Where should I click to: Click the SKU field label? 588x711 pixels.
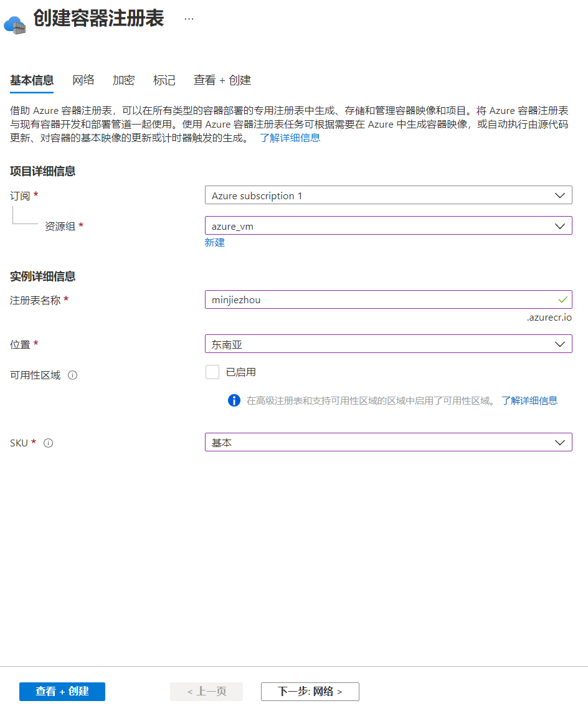tap(19, 443)
